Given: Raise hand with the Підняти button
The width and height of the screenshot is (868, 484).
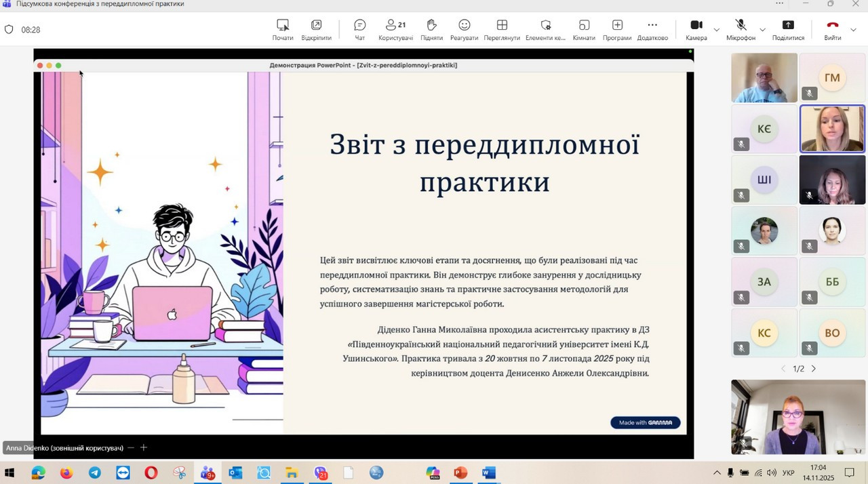Looking at the screenshot, I should pyautogui.click(x=431, y=30).
